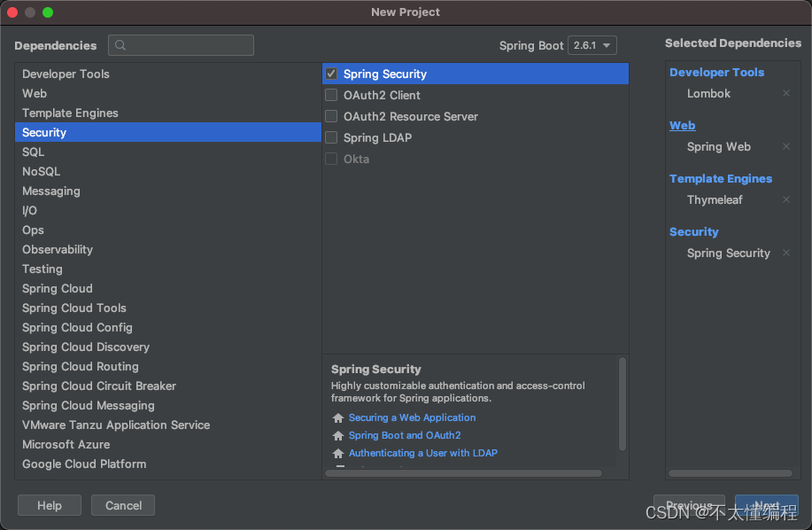Click Security heading in Selected Dependencies

point(694,231)
